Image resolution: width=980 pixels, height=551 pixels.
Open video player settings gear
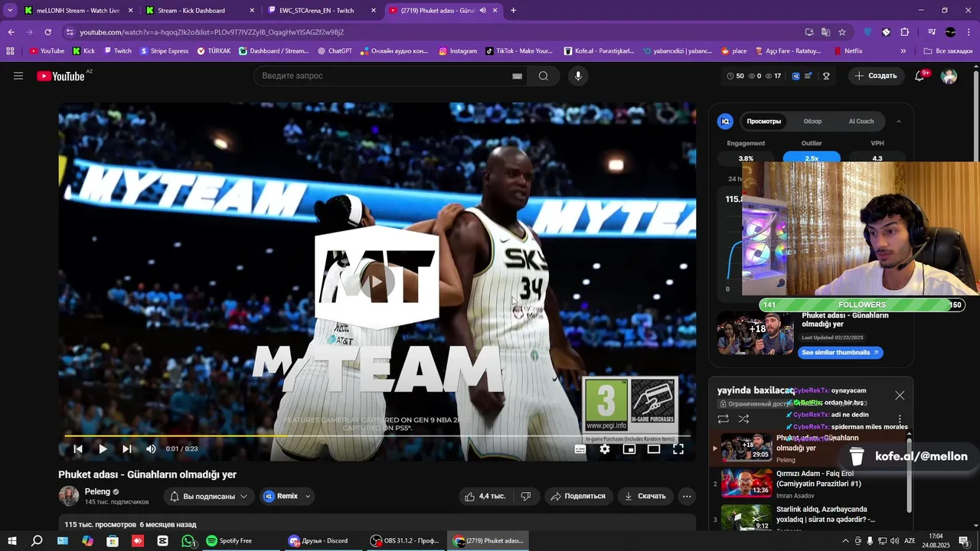605,449
